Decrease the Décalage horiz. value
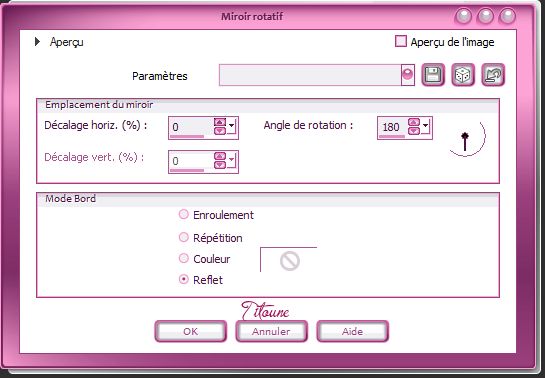The width and height of the screenshot is (545, 378). tap(220, 131)
